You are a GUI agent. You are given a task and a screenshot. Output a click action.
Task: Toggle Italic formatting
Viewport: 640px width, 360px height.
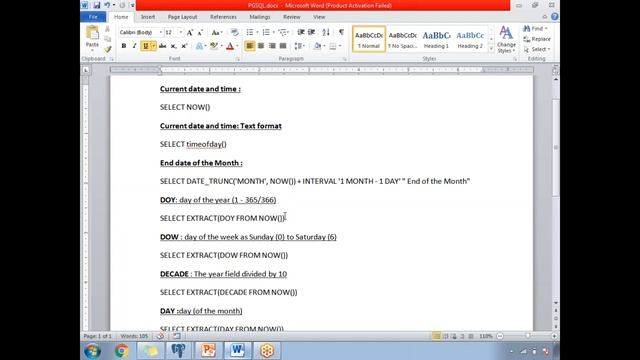pyautogui.click(x=134, y=46)
